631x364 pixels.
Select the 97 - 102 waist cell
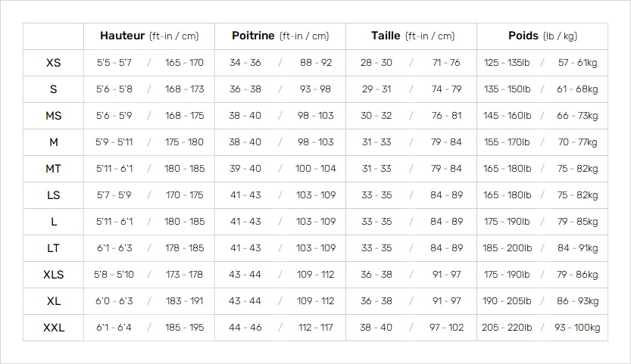(446, 328)
